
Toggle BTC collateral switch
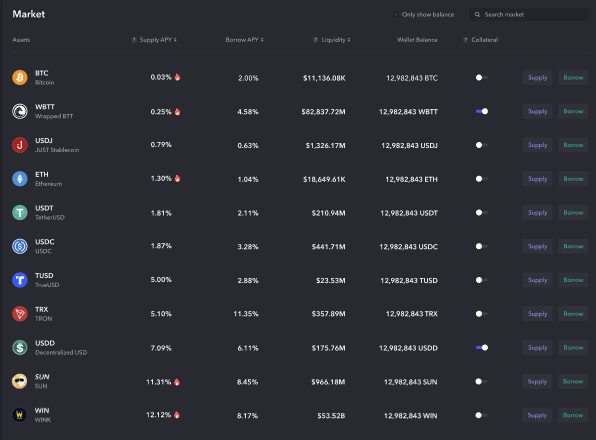pyautogui.click(x=482, y=78)
